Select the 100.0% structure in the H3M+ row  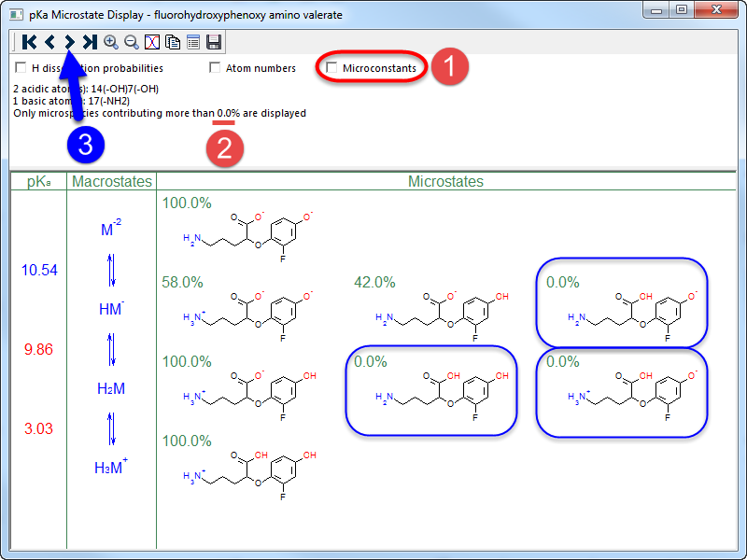[249, 475]
